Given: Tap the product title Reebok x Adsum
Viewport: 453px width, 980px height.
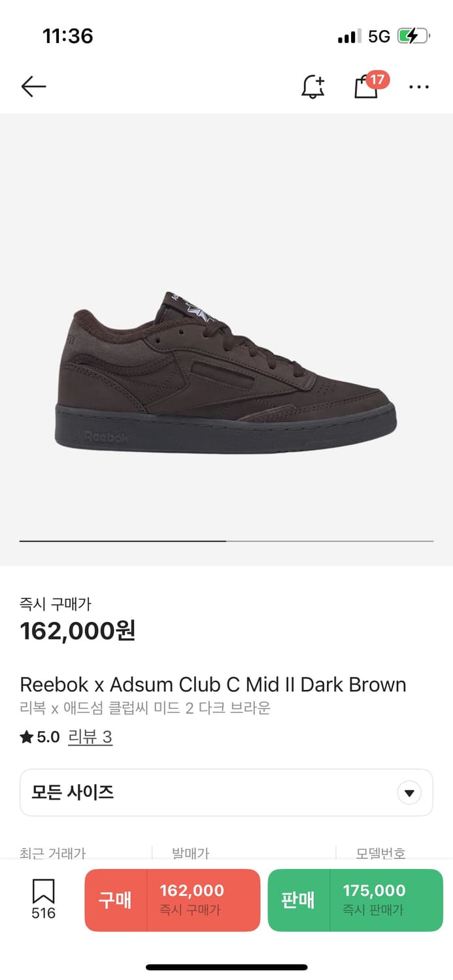Looking at the screenshot, I should pyautogui.click(x=213, y=685).
